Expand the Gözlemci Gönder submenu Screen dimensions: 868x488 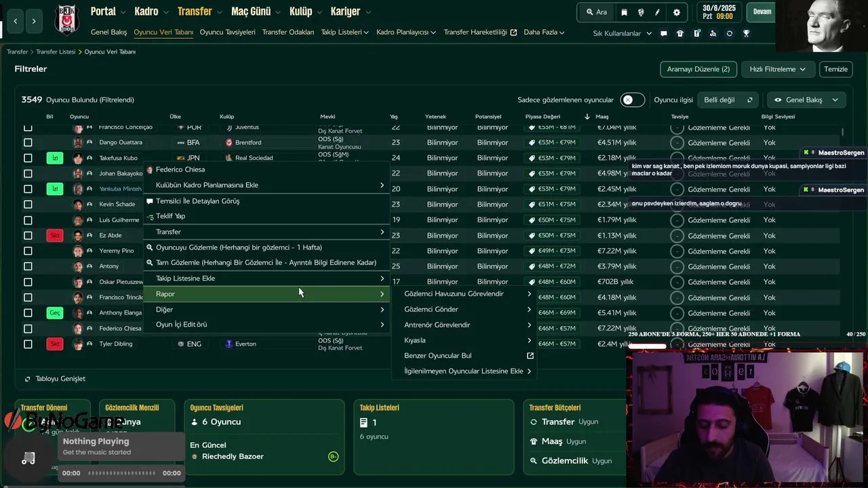coord(465,310)
